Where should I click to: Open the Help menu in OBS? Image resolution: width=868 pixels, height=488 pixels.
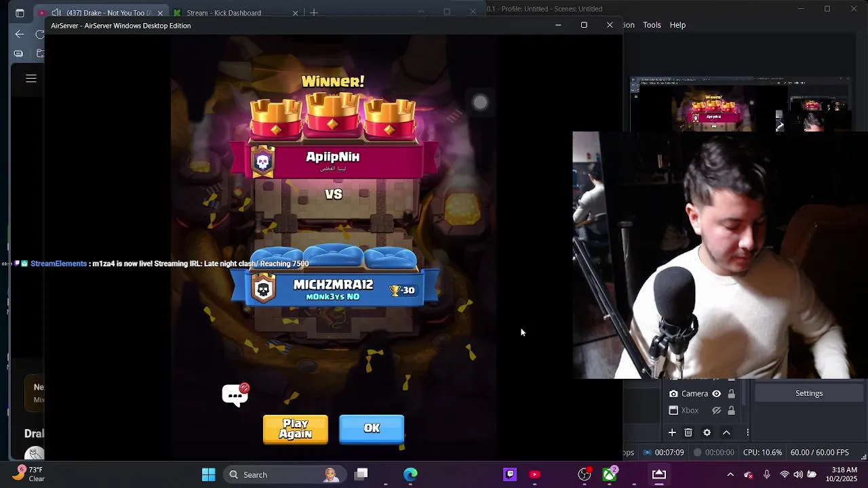(x=677, y=25)
